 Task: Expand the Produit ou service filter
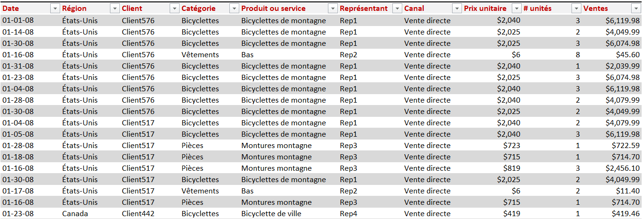pos(333,9)
